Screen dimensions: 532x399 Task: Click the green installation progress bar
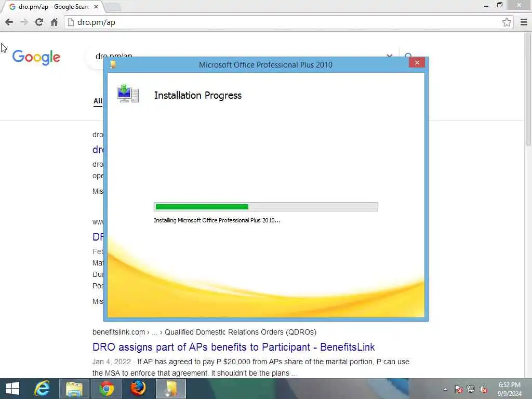(x=265, y=207)
